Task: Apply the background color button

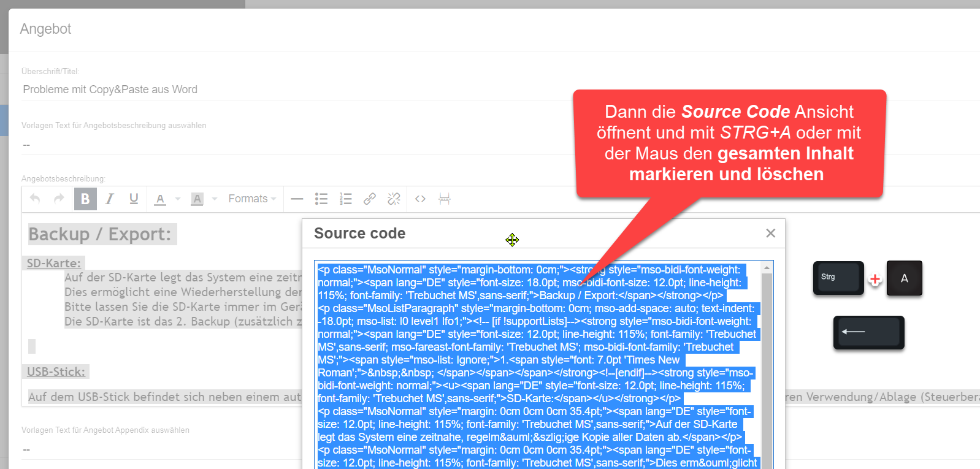Action: click(197, 199)
